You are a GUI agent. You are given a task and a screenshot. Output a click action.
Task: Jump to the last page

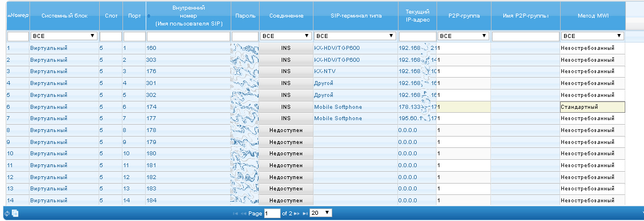pos(305,214)
